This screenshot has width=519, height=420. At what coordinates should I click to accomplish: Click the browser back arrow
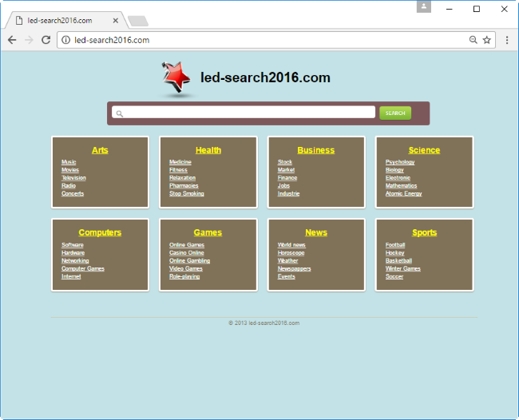click(12, 40)
